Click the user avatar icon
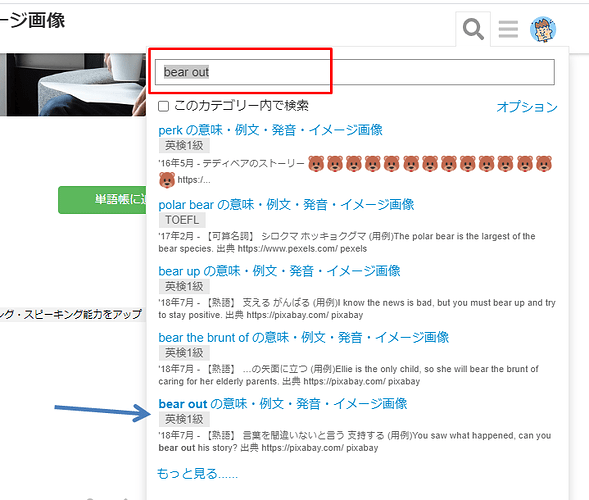Image resolution: width=589 pixels, height=500 pixels. [543, 29]
